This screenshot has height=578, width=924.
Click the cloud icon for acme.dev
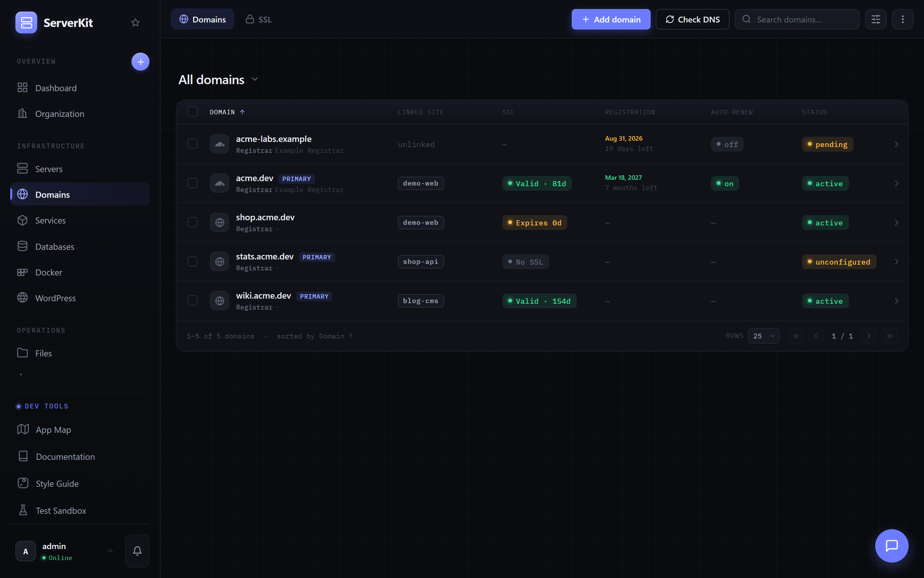pyautogui.click(x=219, y=183)
